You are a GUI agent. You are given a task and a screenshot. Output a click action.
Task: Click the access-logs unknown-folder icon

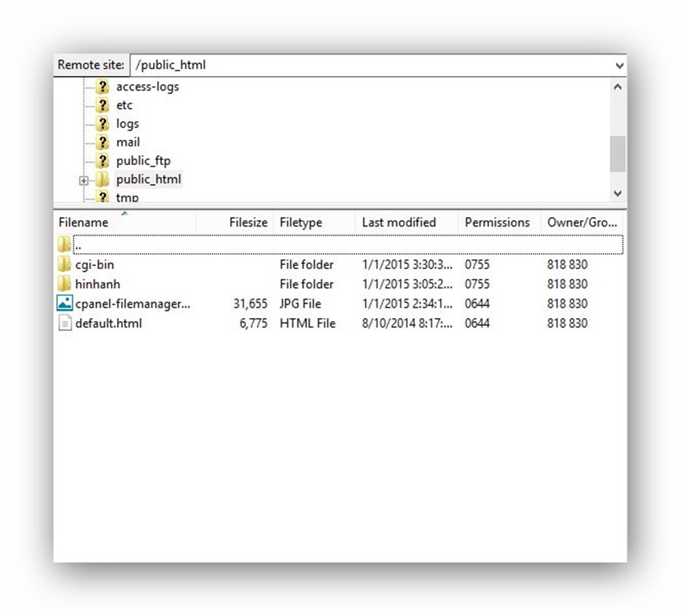(103, 87)
